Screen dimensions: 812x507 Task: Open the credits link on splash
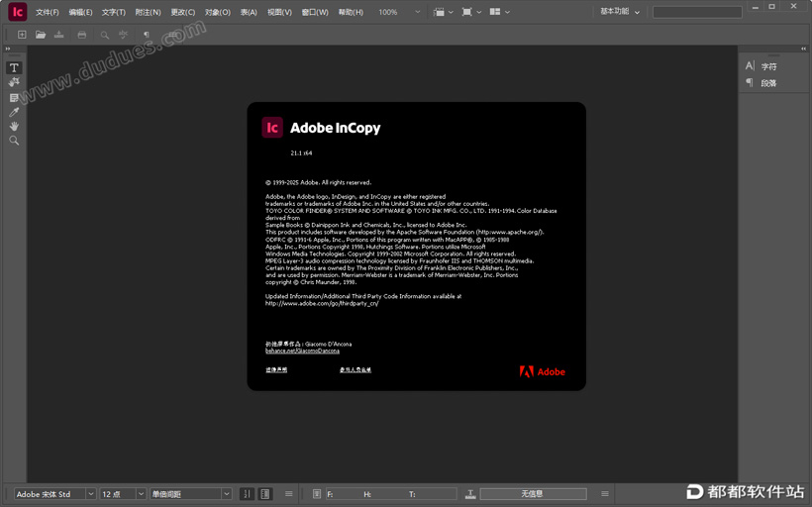pos(355,369)
